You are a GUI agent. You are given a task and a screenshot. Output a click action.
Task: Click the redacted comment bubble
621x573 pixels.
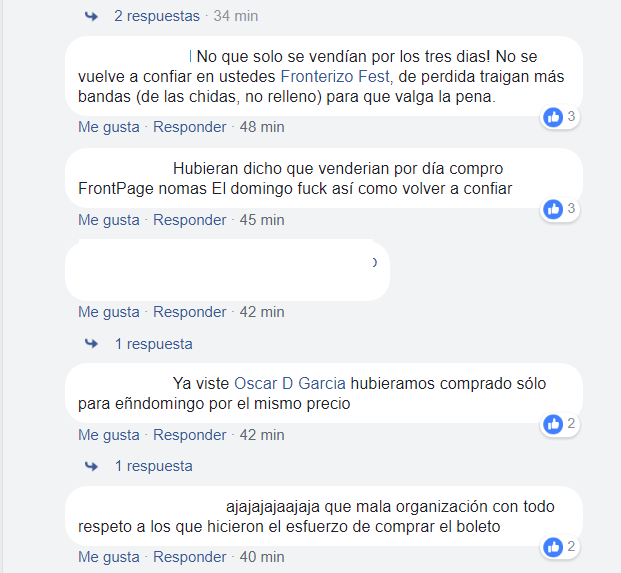[x=227, y=270]
